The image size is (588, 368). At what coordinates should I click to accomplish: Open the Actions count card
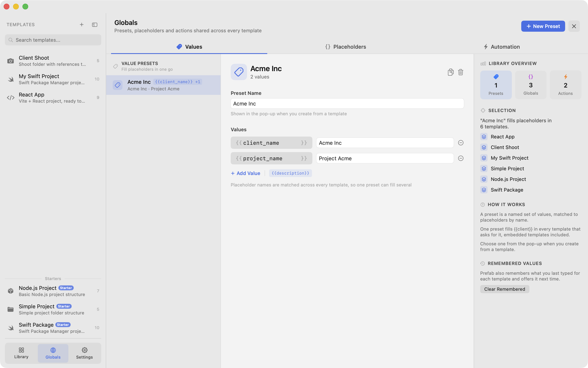pos(565,85)
